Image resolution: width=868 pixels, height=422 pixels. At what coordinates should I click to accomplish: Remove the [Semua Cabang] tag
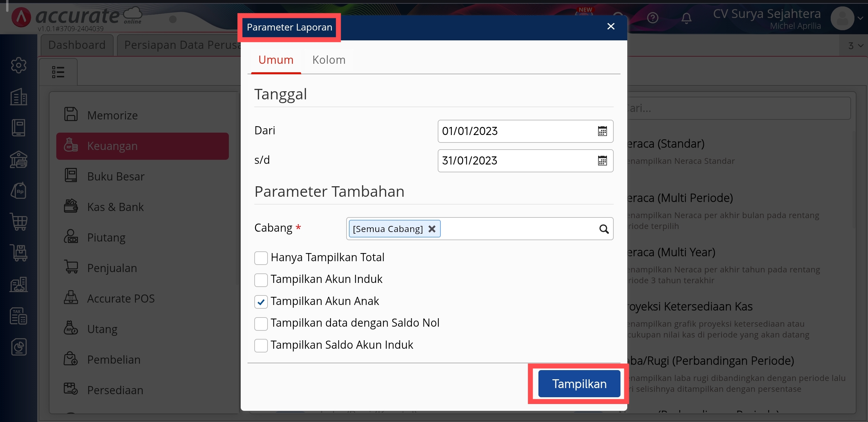point(432,229)
